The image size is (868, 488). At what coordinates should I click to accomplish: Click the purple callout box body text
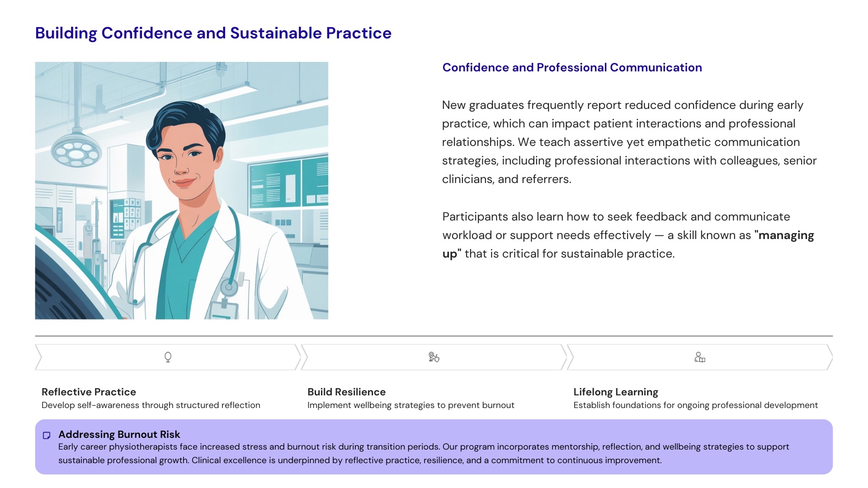pos(424,454)
